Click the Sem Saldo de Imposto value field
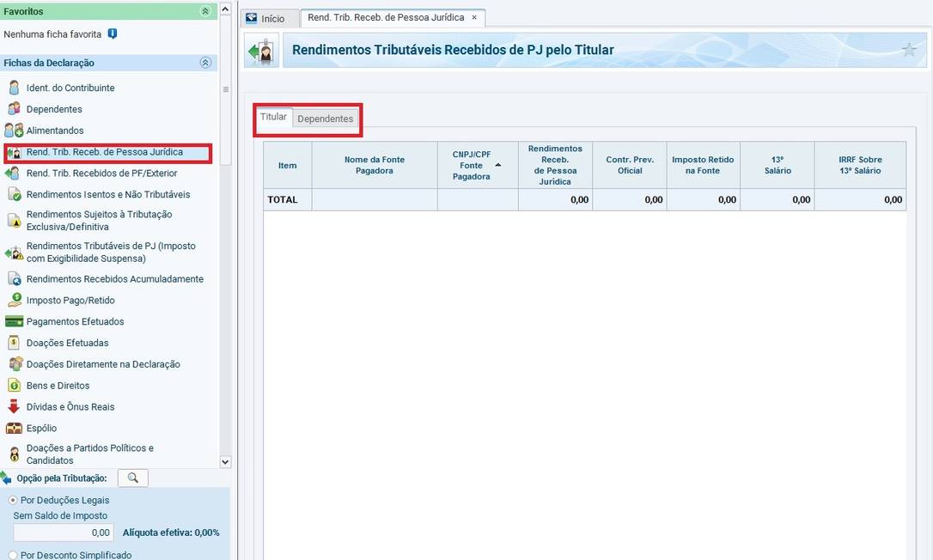Image resolution: width=933 pixels, height=560 pixels. (63, 533)
